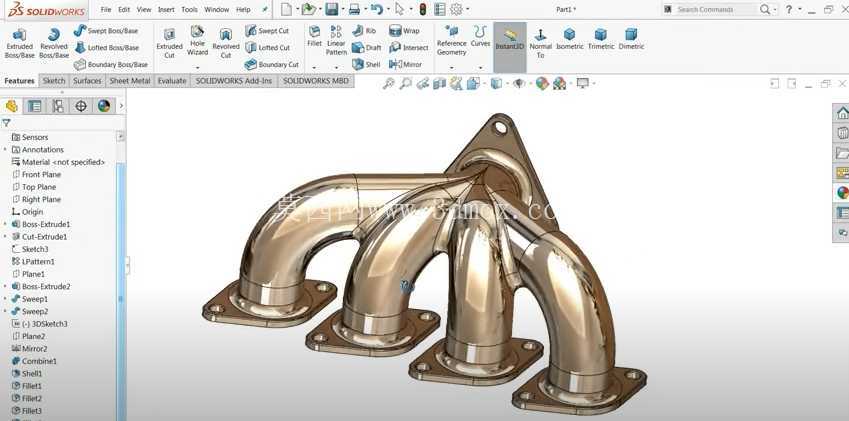Choose the Boundary Cut feature
Screen dimensions: 849x421
point(272,64)
